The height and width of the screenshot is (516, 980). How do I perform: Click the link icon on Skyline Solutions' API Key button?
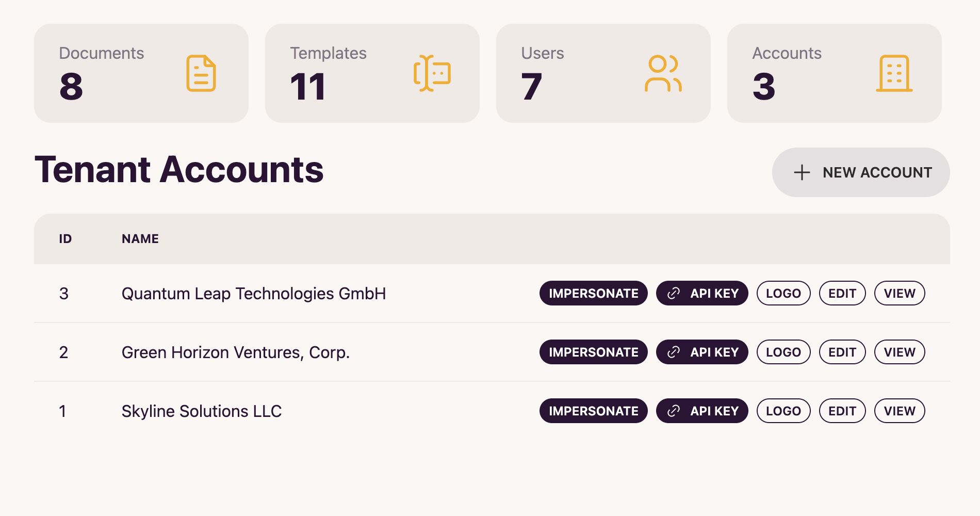[x=674, y=411]
